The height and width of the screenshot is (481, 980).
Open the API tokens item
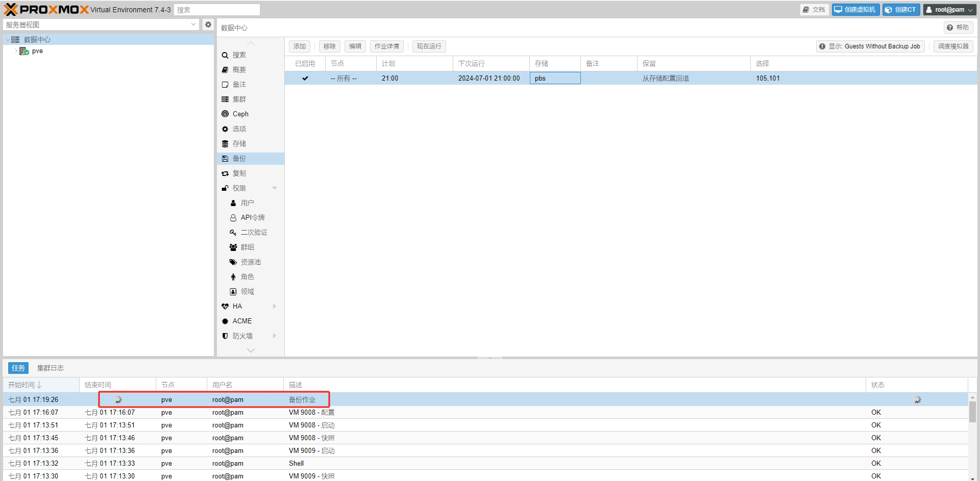252,218
